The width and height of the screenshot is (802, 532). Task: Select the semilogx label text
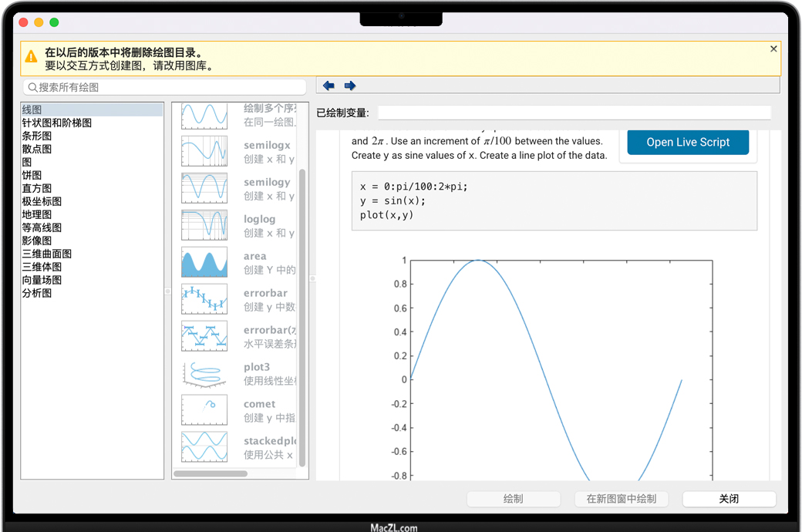[267, 145]
